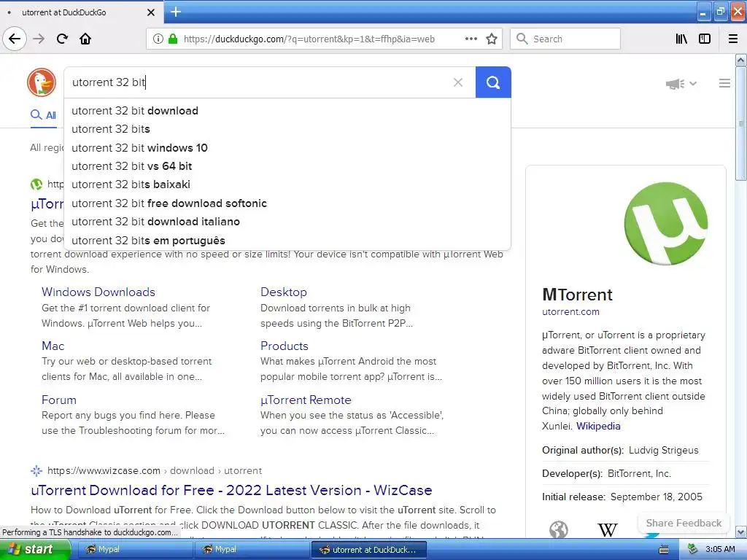Open the Products sitelink
747x560 pixels.
pos(285,346)
